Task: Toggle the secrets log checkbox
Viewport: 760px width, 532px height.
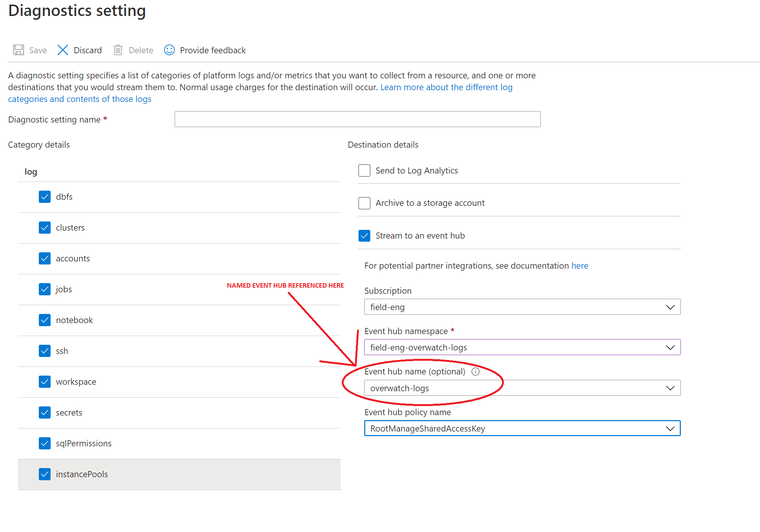Action: (45, 413)
